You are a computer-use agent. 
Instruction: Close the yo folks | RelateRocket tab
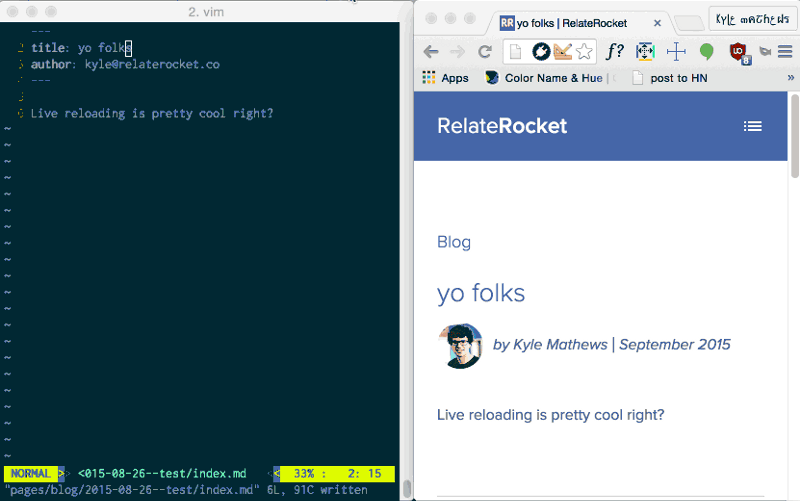(657, 23)
